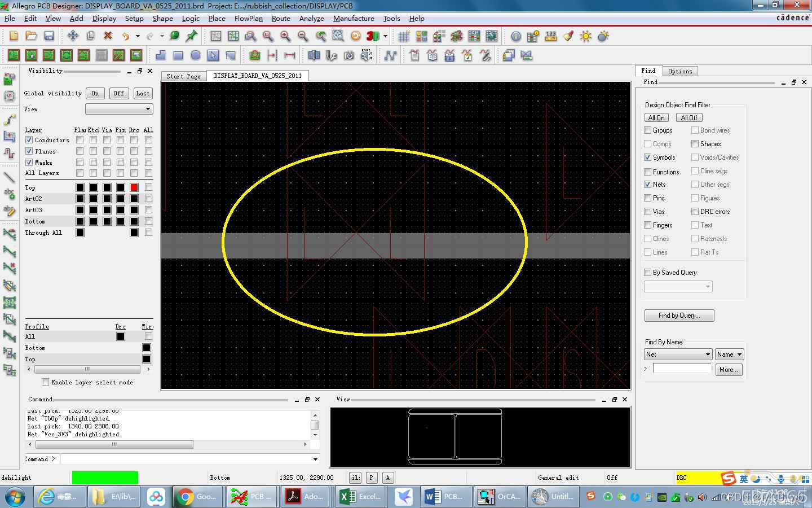Toggle the grid display icon

[x=404, y=36]
